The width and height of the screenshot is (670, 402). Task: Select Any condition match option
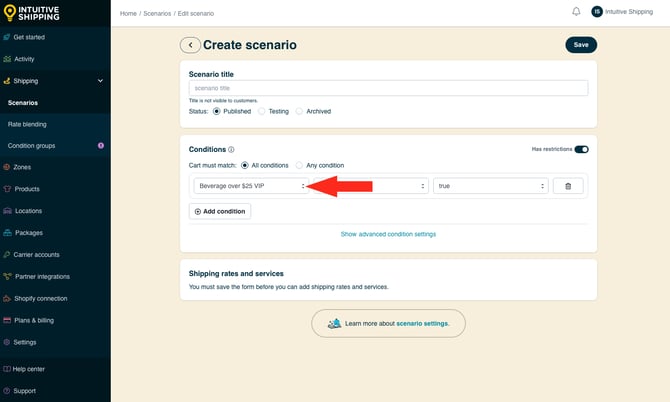point(299,165)
